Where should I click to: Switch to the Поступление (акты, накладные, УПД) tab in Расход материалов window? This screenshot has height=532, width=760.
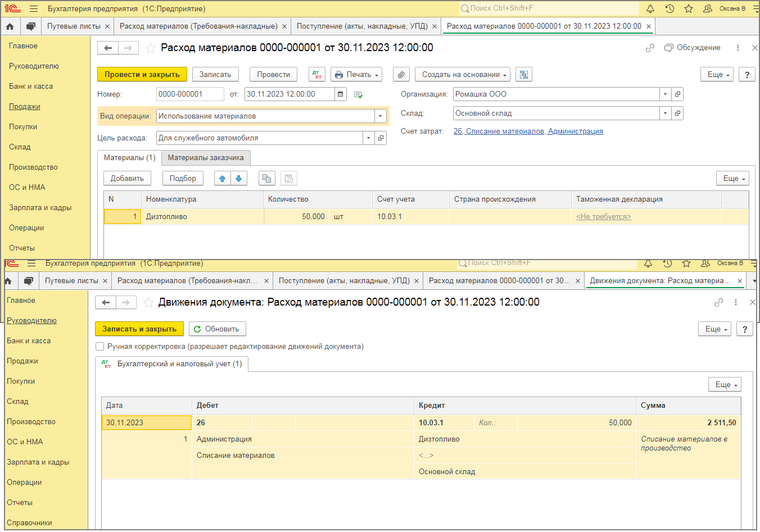pyautogui.click(x=362, y=26)
